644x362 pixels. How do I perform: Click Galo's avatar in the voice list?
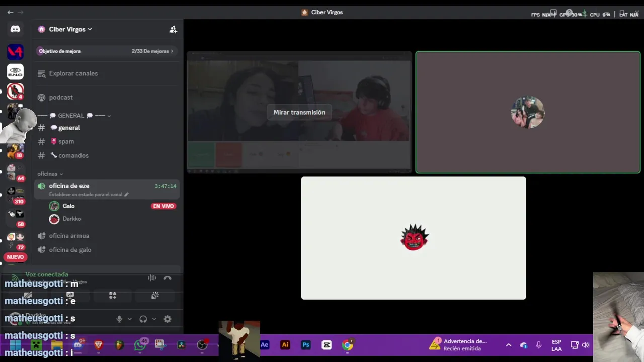pyautogui.click(x=54, y=206)
